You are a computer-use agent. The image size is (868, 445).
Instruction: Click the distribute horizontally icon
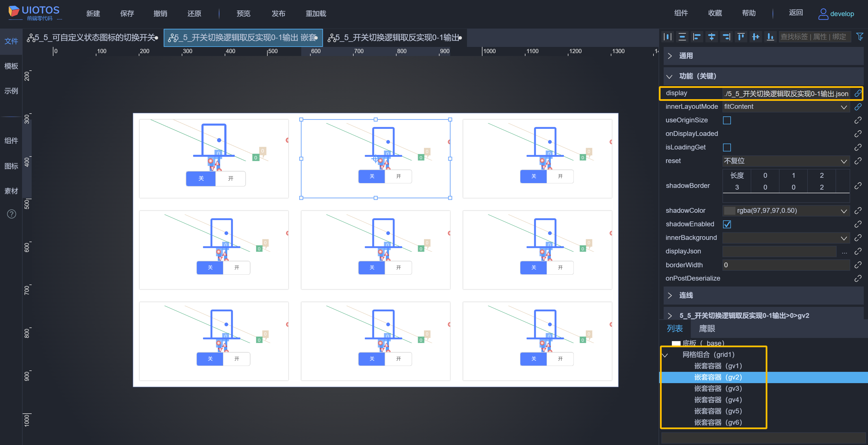click(668, 37)
